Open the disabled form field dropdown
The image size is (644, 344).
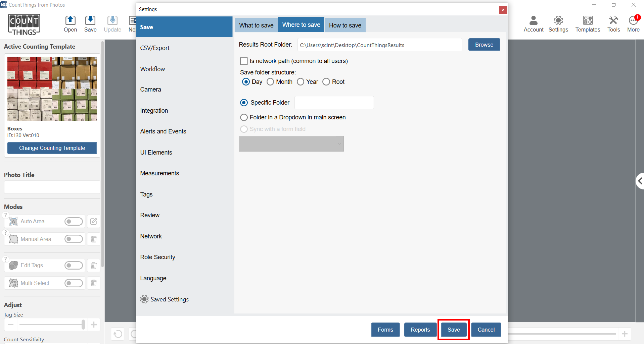(291, 144)
